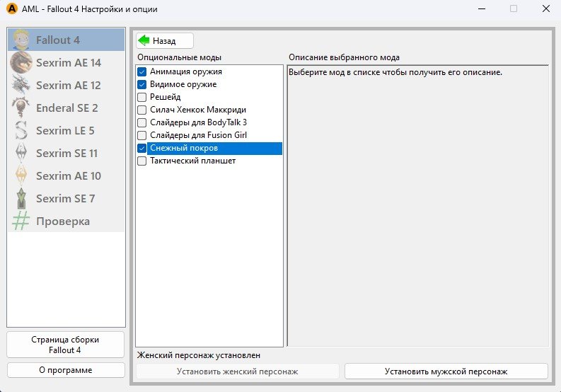The image size is (561, 392).
Task: Click the hash icon for Проверка
Action: 21,221
